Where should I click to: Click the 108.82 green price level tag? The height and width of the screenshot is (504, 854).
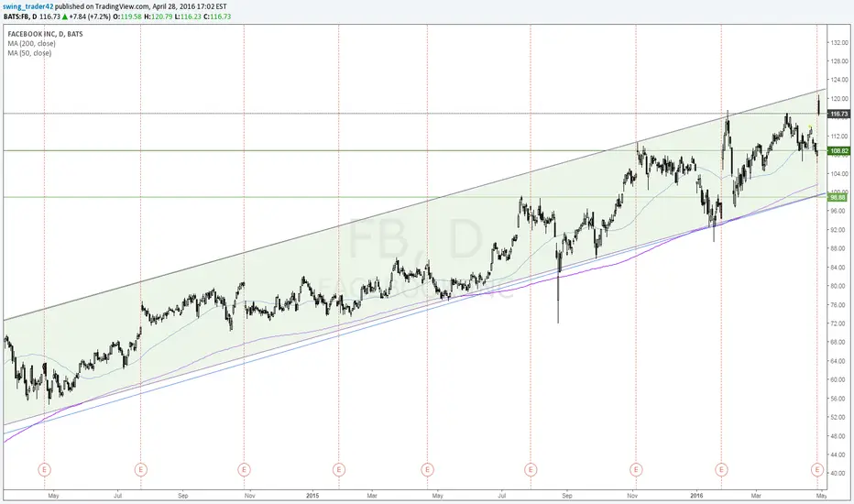tap(838, 151)
